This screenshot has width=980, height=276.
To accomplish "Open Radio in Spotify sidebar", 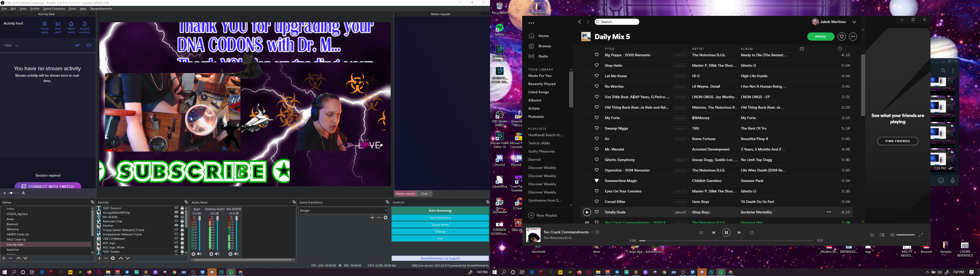I will click(538, 56).
